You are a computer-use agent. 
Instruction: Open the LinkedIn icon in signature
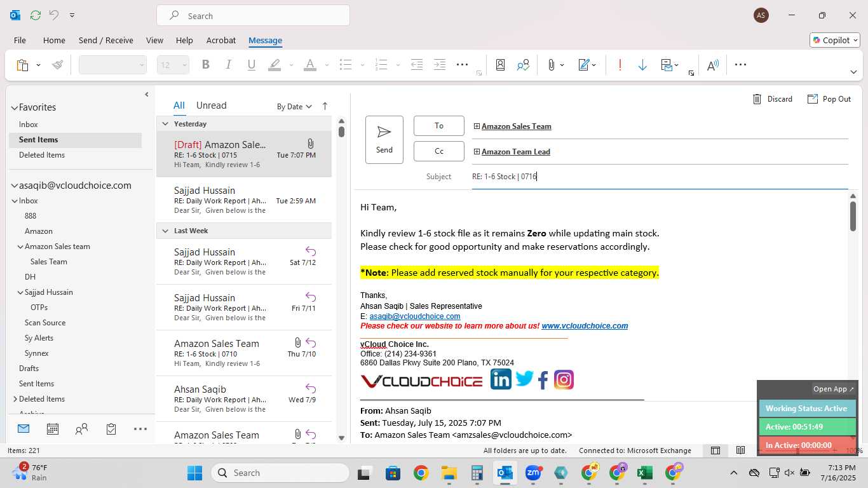(501, 379)
